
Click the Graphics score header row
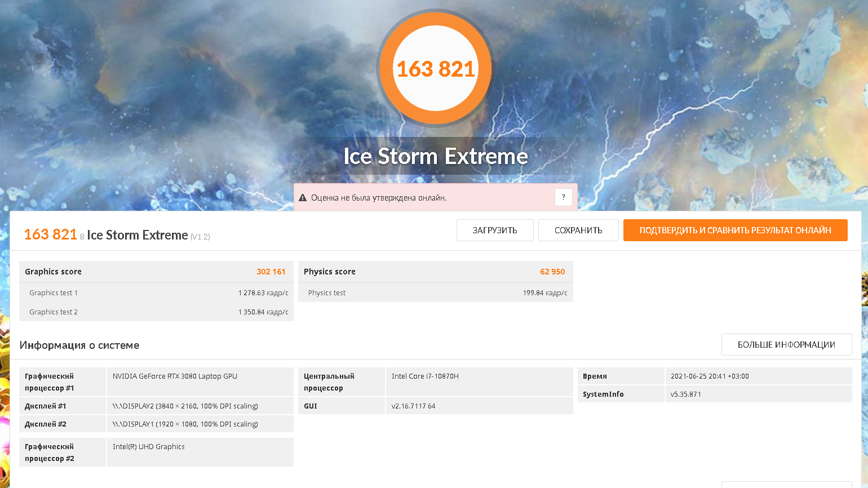[156, 272]
